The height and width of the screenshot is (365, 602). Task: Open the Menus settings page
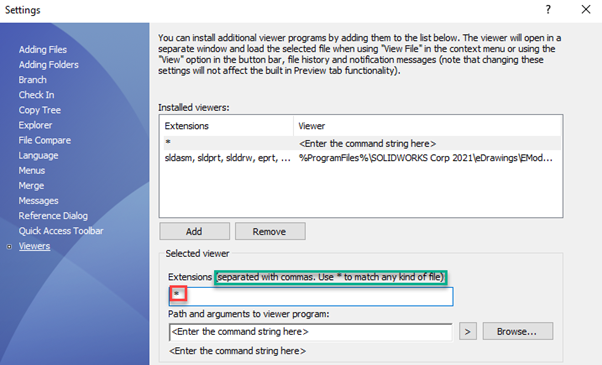click(32, 170)
